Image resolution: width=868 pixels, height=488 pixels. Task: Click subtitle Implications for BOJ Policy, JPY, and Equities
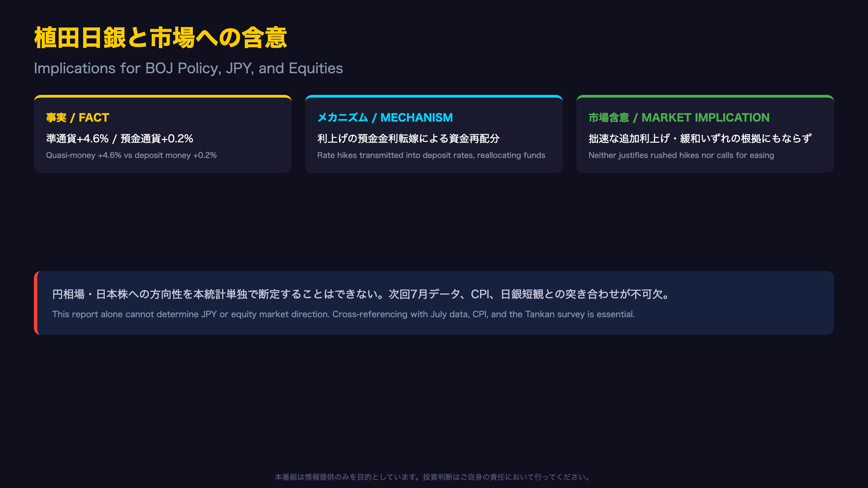click(x=189, y=68)
